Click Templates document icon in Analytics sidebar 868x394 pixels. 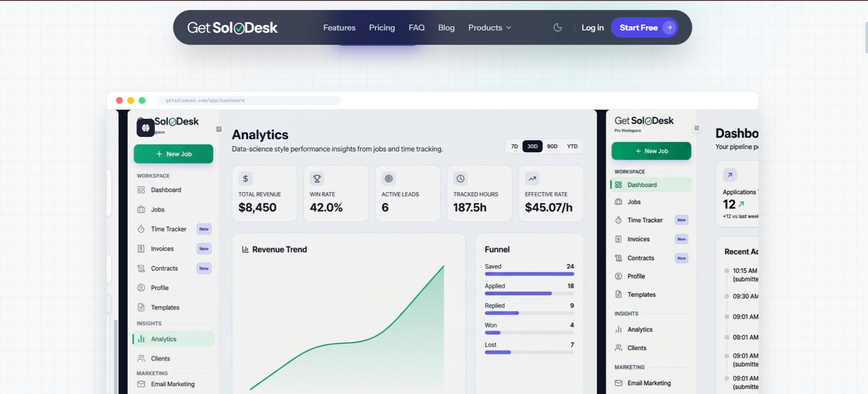coord(141,307)
